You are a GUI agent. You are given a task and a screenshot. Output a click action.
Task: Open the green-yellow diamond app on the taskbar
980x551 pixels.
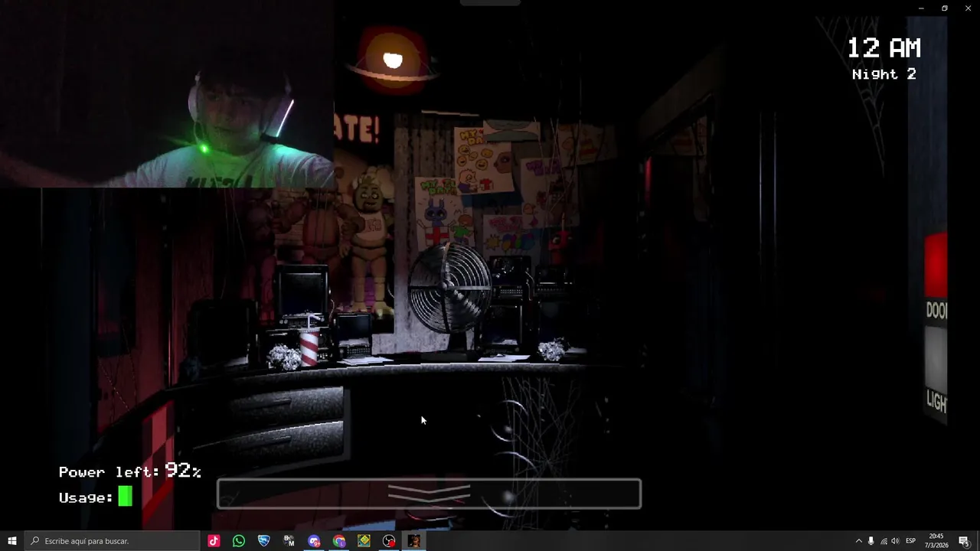click(x=364, y=541)
